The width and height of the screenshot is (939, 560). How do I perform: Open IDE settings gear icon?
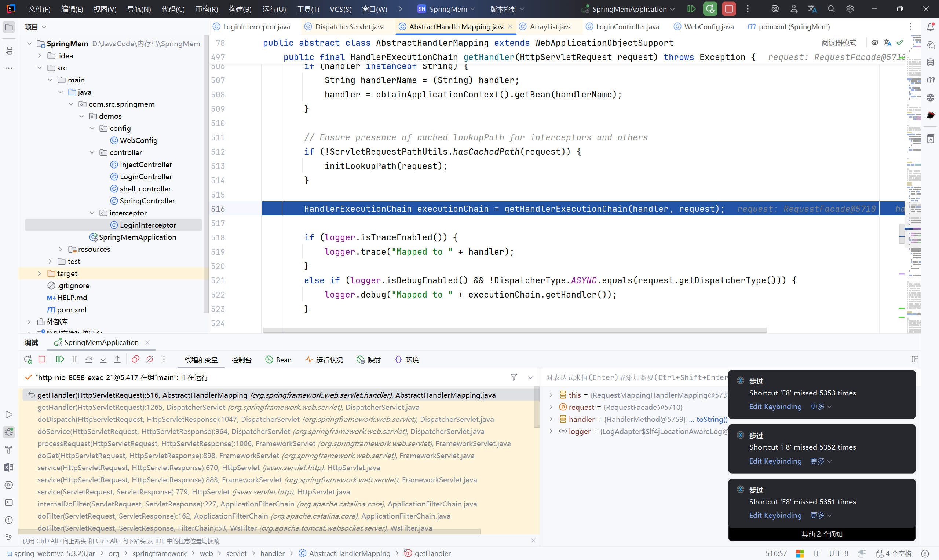[x=850, y=9]
